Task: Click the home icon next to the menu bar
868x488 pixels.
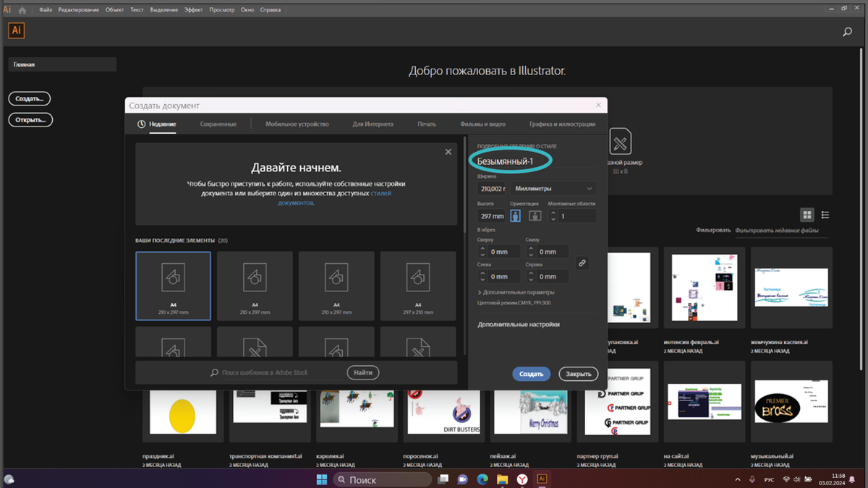Action: pyautogui.click(x=22, y=10)
